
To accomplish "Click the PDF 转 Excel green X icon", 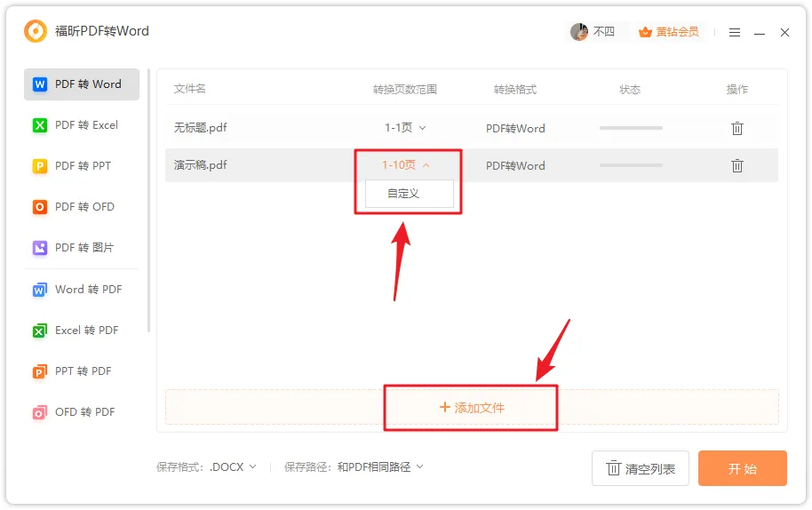I will click(40, 125).
